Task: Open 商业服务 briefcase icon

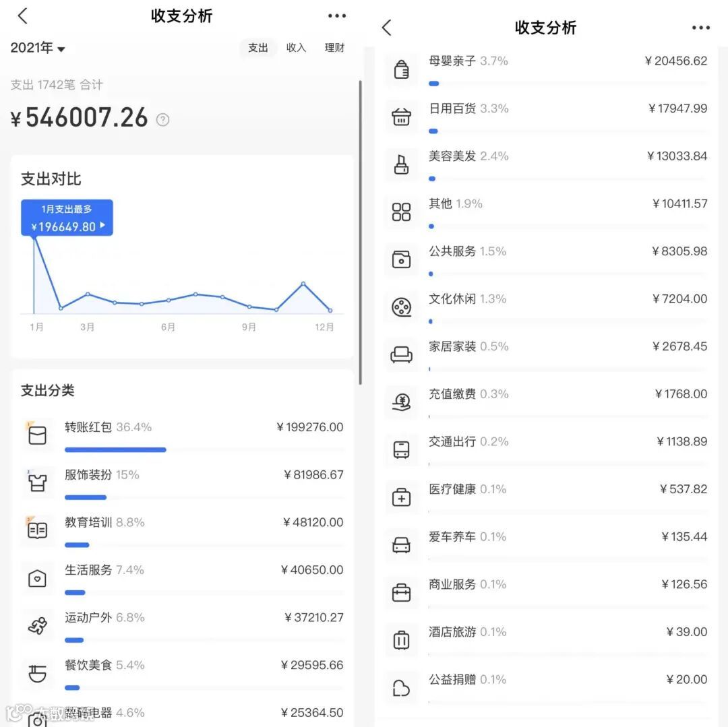Action: [x=401, y=592]
